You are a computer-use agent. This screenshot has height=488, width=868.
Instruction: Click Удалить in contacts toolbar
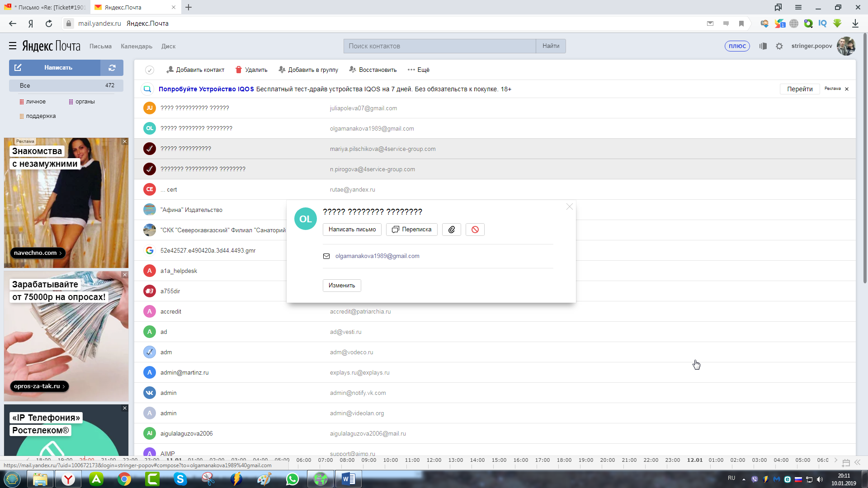[251, 70]
